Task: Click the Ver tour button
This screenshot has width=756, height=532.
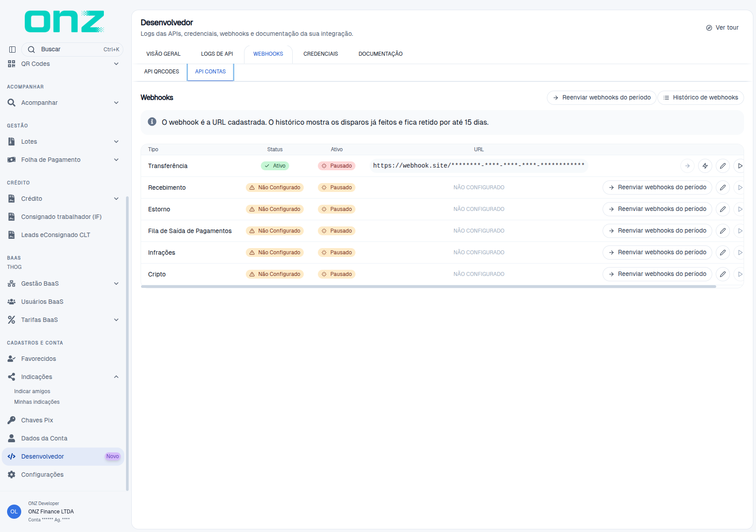Action: click(x=722, y=27)
